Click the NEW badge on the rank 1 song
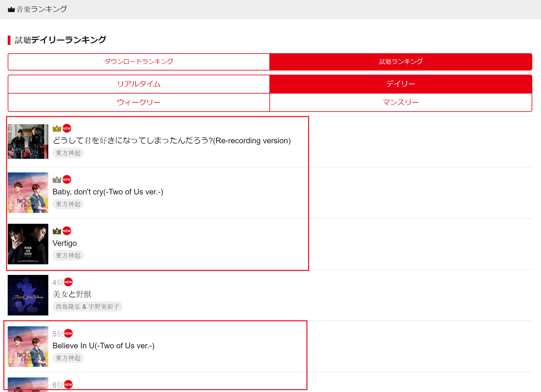The width and height of the screenshot is (541, 392). point(67,129)
